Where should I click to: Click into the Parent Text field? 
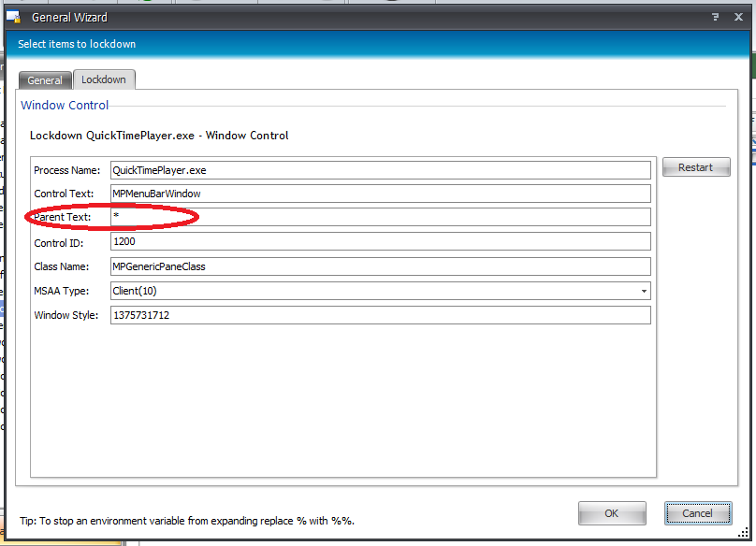[379, 217]
